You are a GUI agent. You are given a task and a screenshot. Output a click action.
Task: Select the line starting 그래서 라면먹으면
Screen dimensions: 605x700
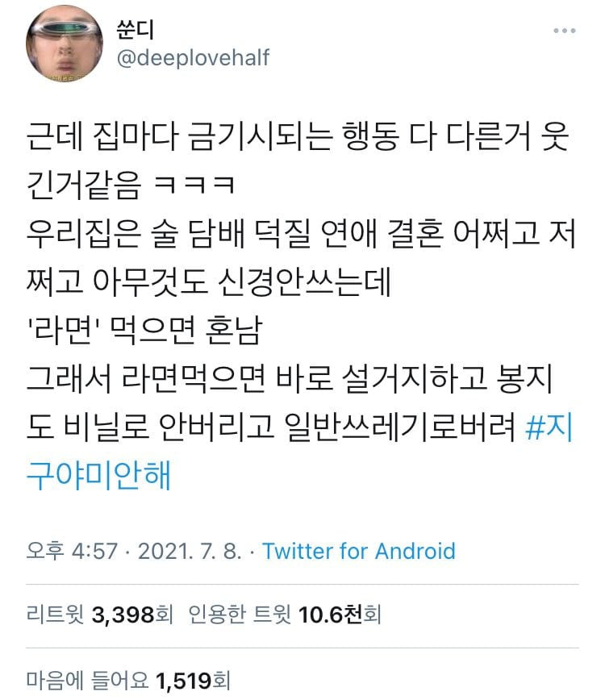tap(290, 378)
